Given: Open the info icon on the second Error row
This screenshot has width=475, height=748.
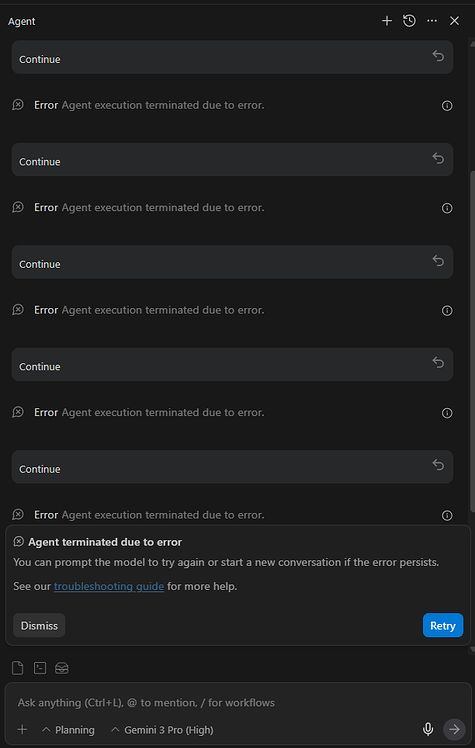Looking at the screenshot, I should [x=447, y=208].
